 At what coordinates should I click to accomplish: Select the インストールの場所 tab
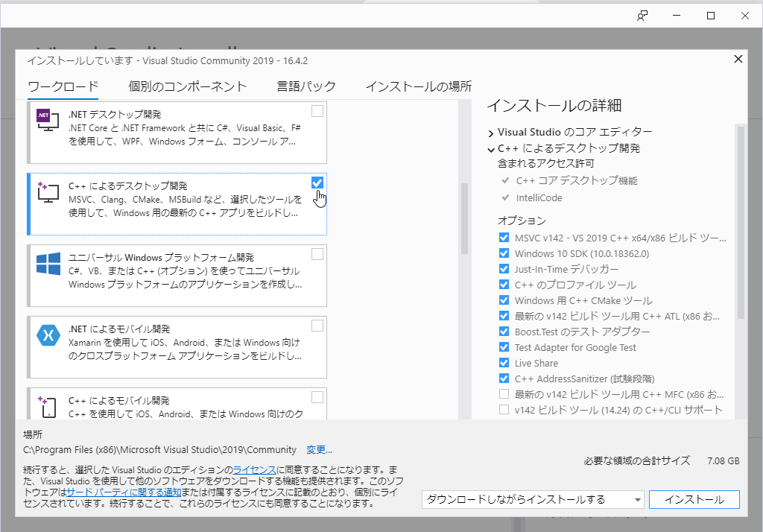[418, 86]
